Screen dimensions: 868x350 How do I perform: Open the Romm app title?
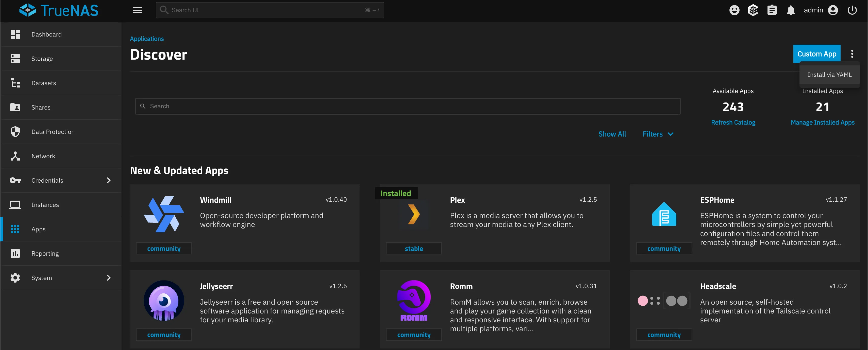coord(461,286)
